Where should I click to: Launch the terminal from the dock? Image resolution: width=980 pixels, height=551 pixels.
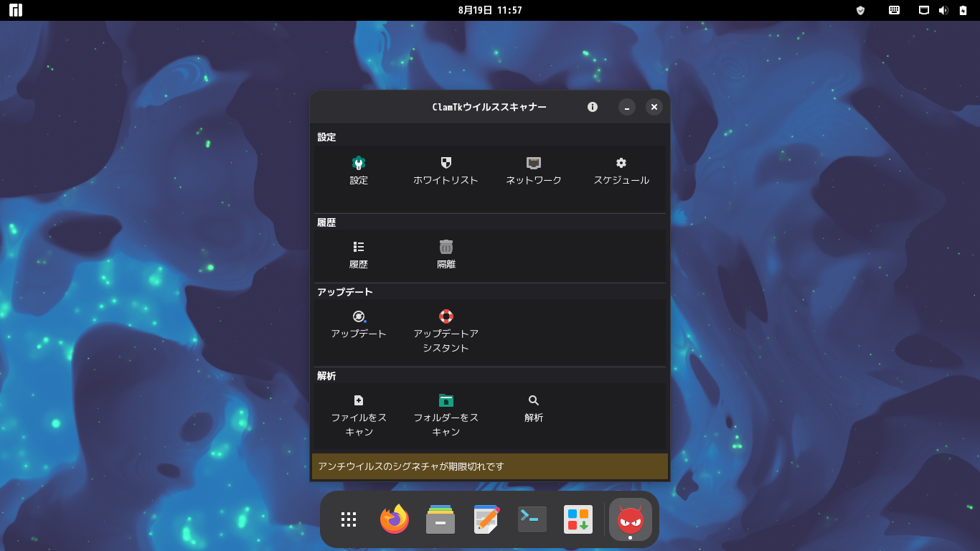click(x=532, y=519)
